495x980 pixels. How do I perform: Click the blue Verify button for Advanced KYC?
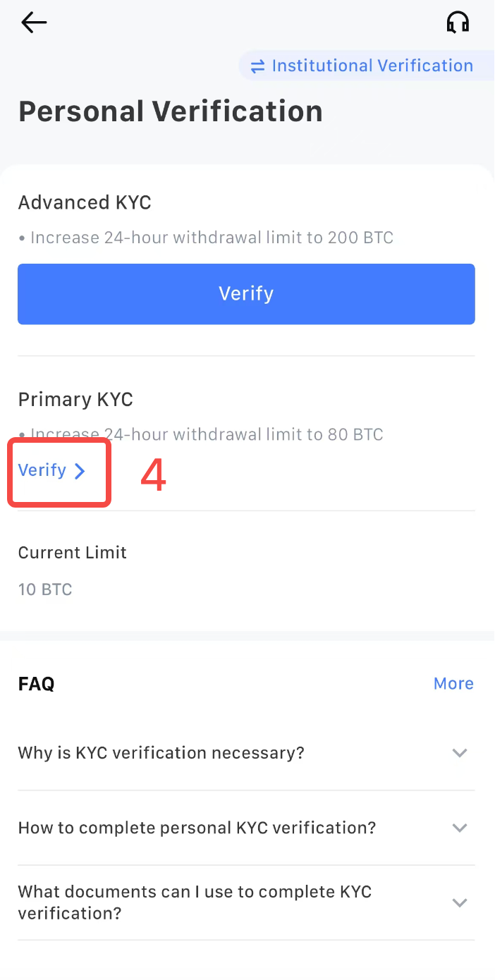pos(246,294)
